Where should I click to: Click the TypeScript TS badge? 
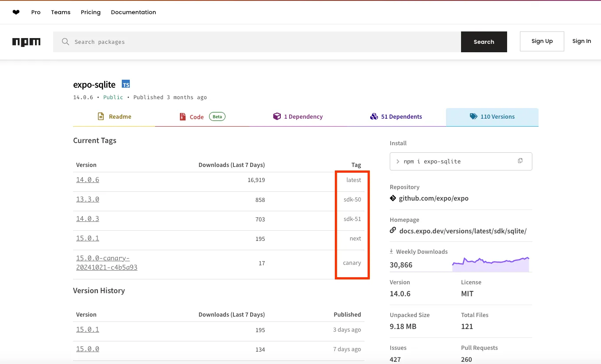126,84
